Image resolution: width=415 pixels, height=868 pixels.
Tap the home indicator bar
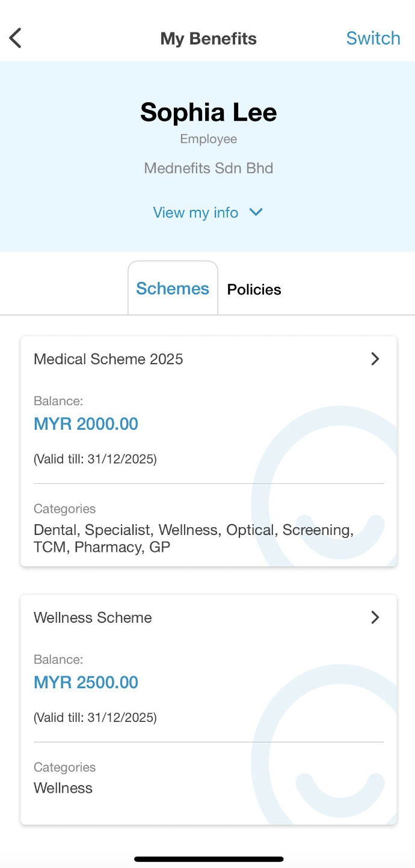209,859
